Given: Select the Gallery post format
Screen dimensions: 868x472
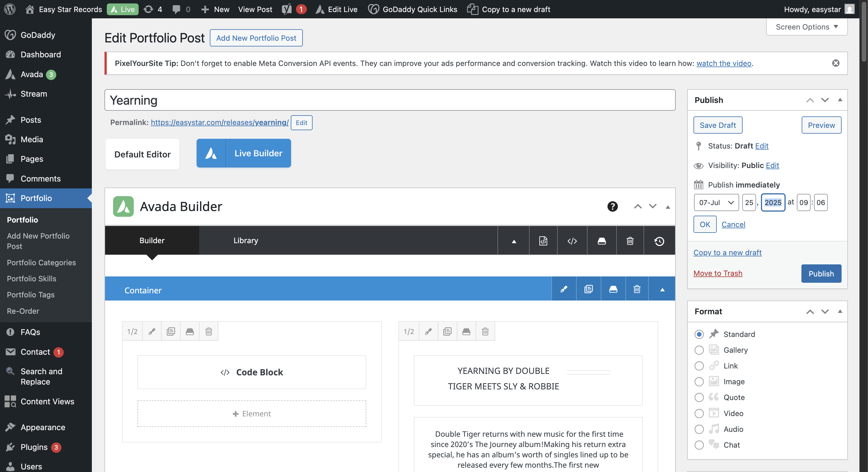Looking at the screenshot, I should (x=699, y=350).
